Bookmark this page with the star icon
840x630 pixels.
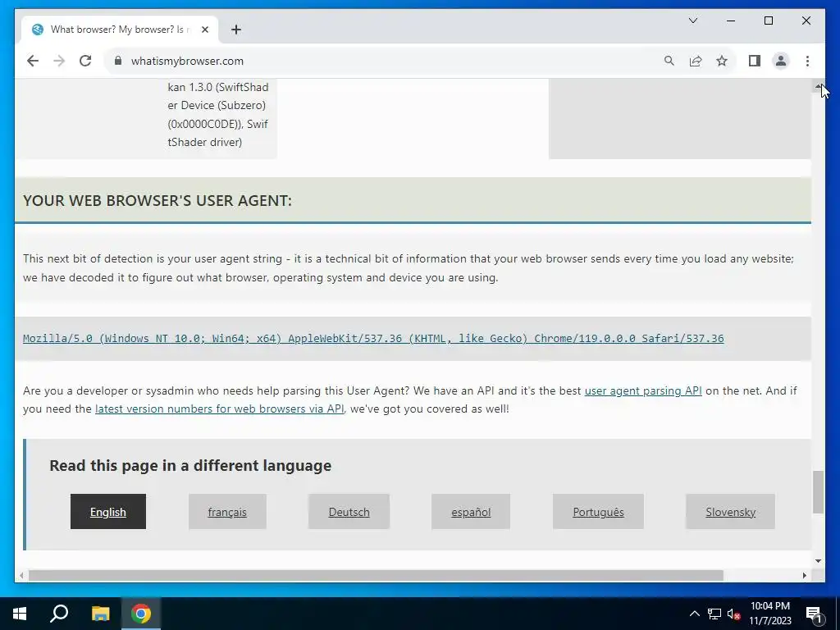coord(722,61)
